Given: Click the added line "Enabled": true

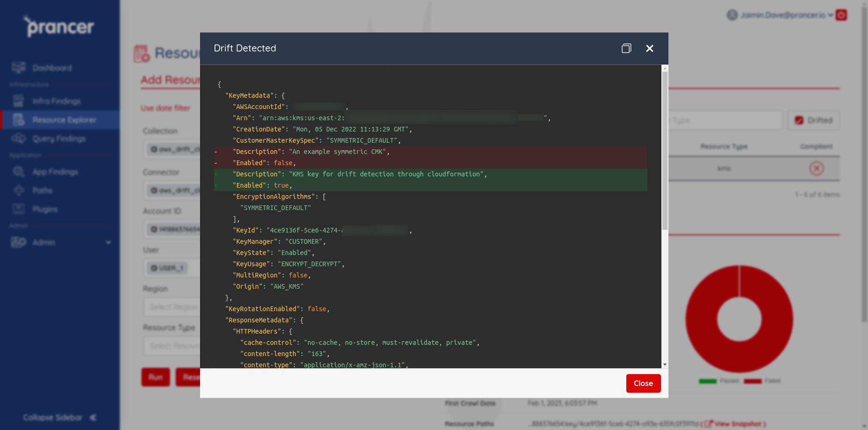Looking at the screenshot, I should [430, 185].
